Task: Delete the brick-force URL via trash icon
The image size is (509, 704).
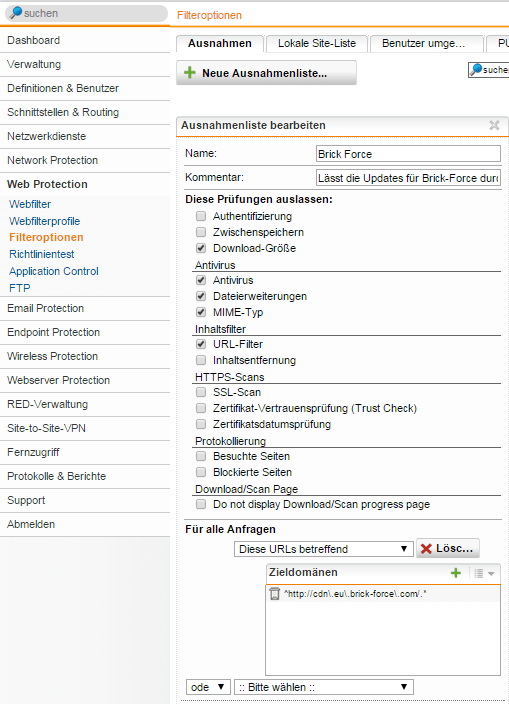Action: point(274,594)
